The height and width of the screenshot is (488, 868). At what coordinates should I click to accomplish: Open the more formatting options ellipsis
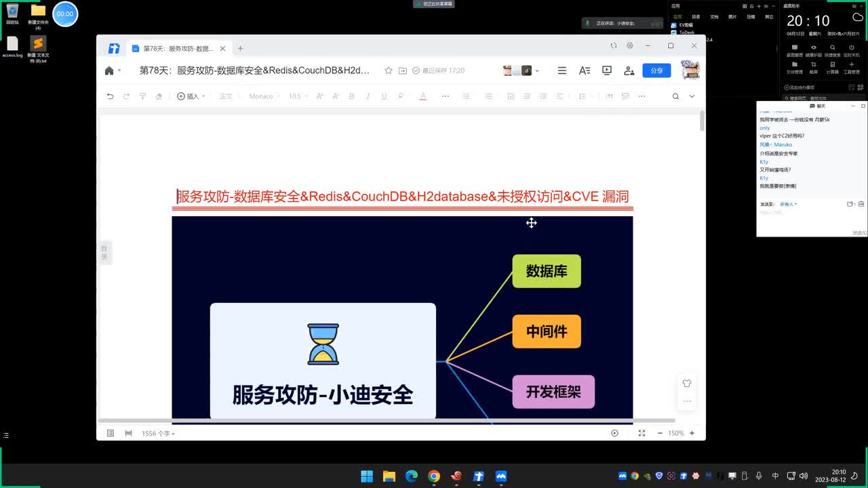445,96
